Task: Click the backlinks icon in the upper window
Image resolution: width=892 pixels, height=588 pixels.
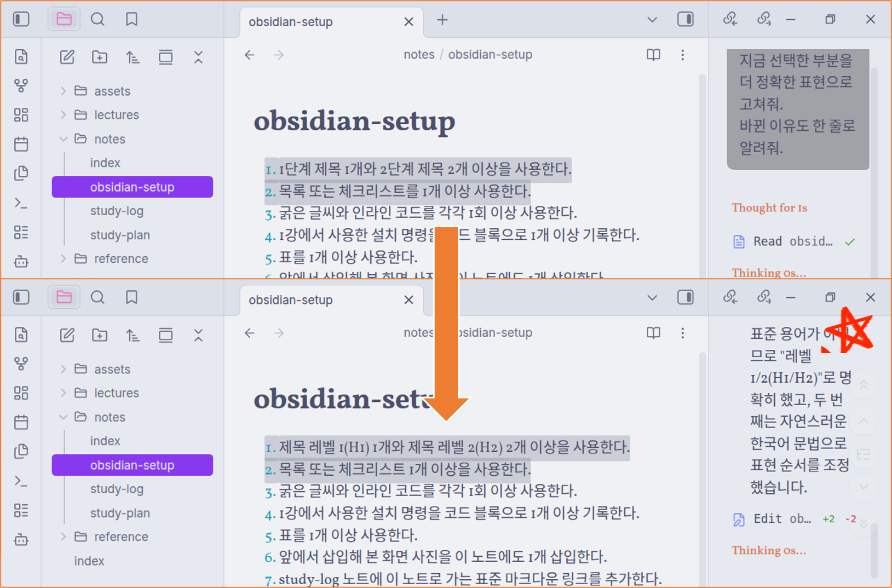Action: click(x=730, y=20)
